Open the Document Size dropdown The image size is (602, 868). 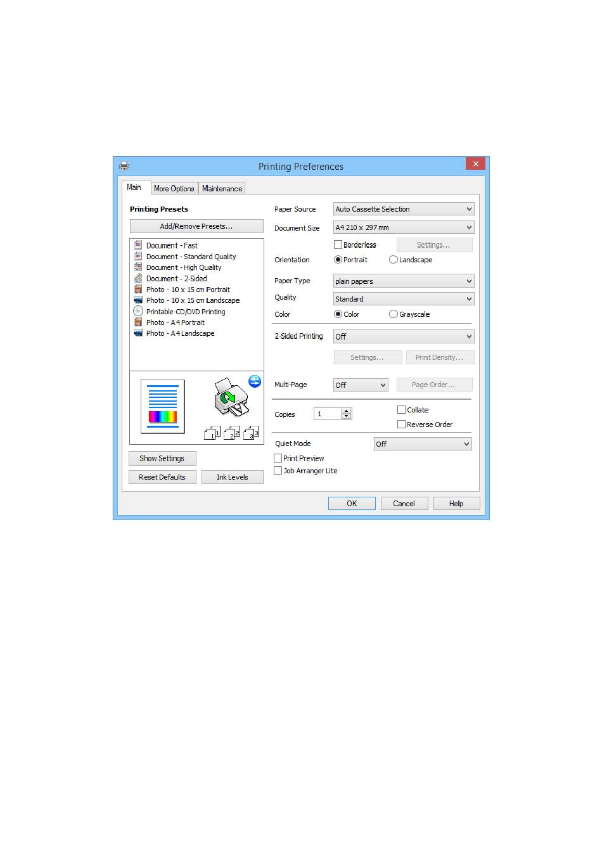click(x=404, y=227)
